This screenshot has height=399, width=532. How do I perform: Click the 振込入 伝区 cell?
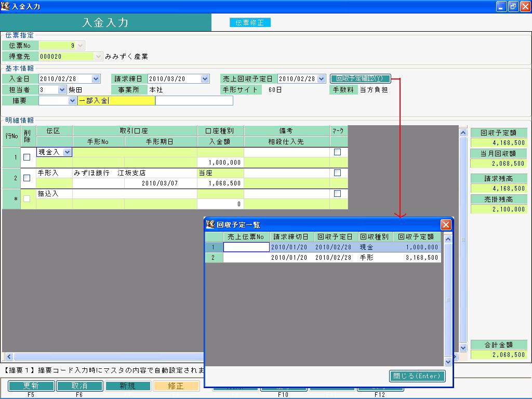coord(54,194)
